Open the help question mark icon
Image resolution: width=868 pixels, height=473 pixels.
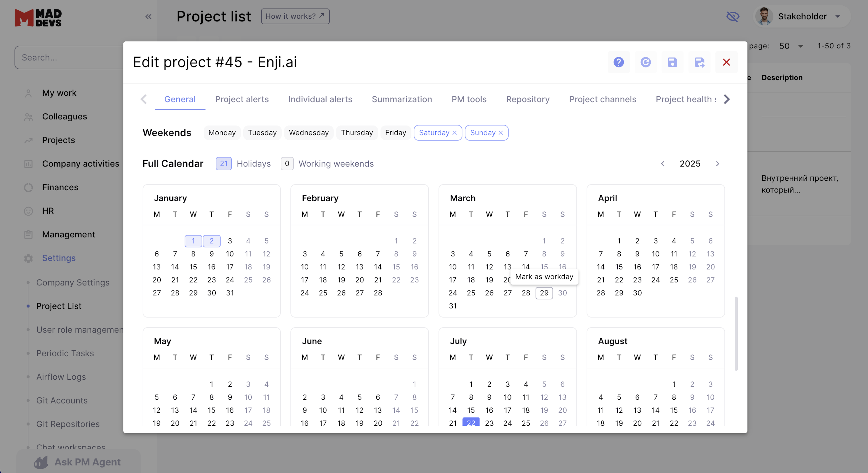tap(619, 62)
